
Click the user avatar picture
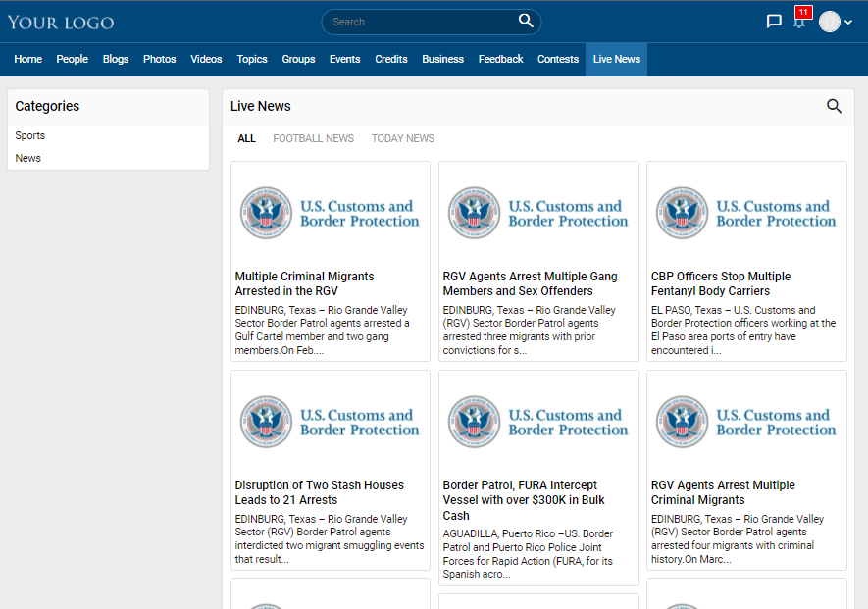[x=829, y=22]
